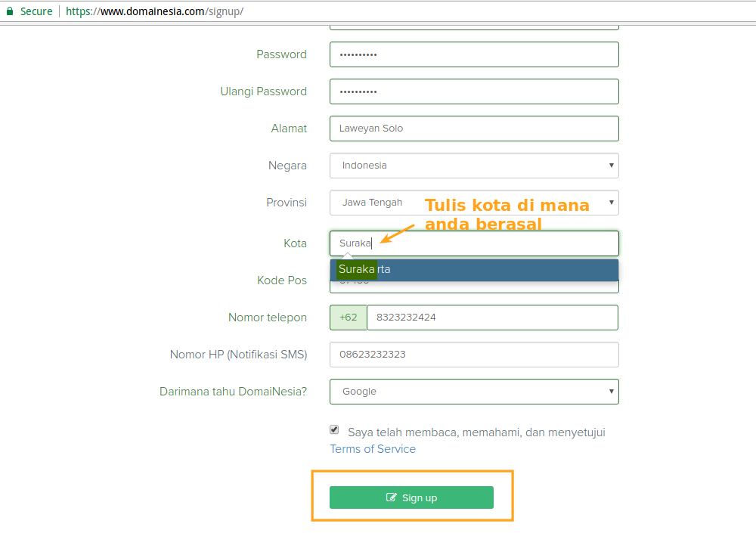The image size is (756, 533).
Task: Click the Kode Pos field
Action: [474, 287]
